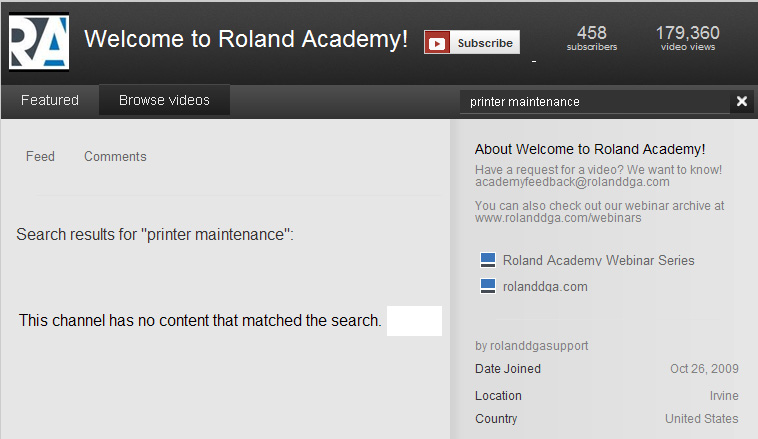
Task: Open the Browse videos tab
Action: tap(164, 100)
